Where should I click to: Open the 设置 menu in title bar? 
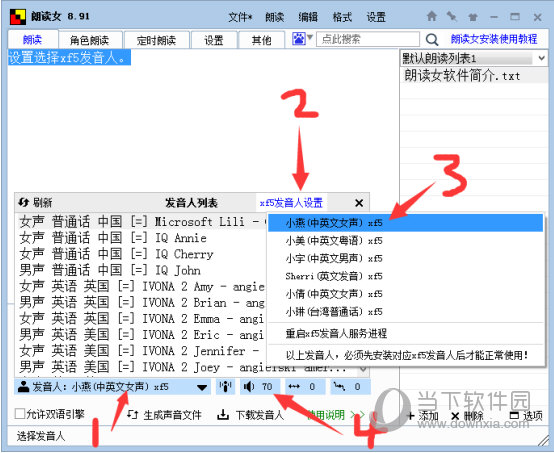376,17
